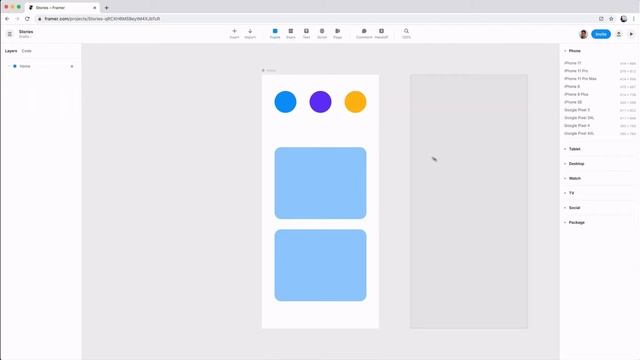The image size is (640, 360).
Task: Click the address bar URL
Action: click(102, 19)
